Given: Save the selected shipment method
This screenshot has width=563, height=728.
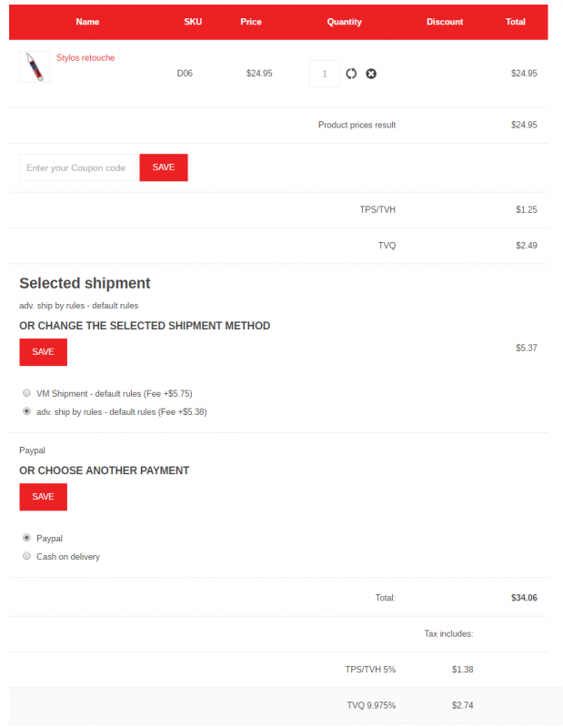Looking at the screenshot, I should 43,351.
